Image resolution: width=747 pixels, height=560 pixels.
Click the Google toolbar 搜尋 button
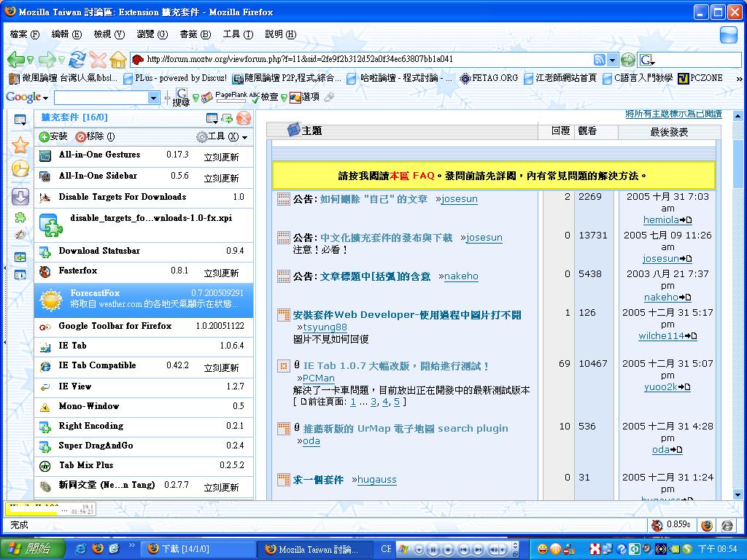(x=181, y=97)
